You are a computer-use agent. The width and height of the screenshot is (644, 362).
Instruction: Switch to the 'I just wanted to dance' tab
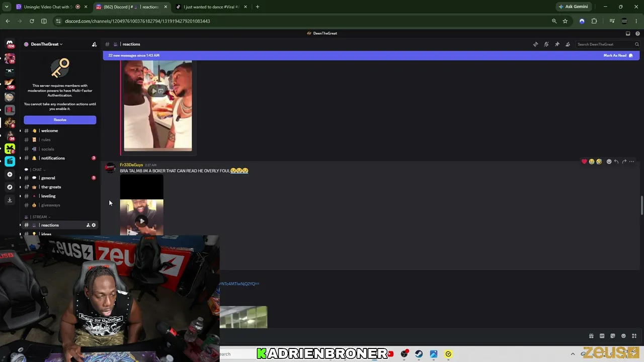[211, 7]
